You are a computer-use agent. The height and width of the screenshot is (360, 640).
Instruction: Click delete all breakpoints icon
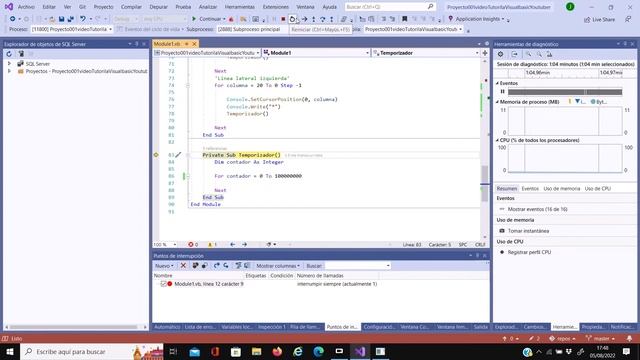click(195, 266)
